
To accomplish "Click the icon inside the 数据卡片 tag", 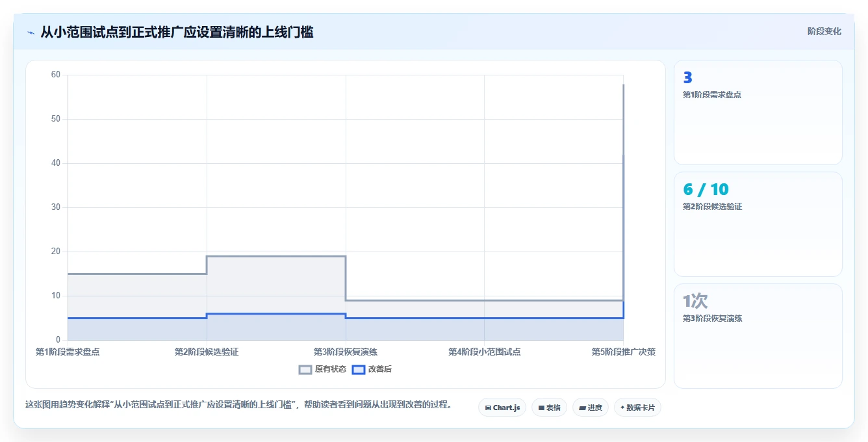I will tap(622, 408).
